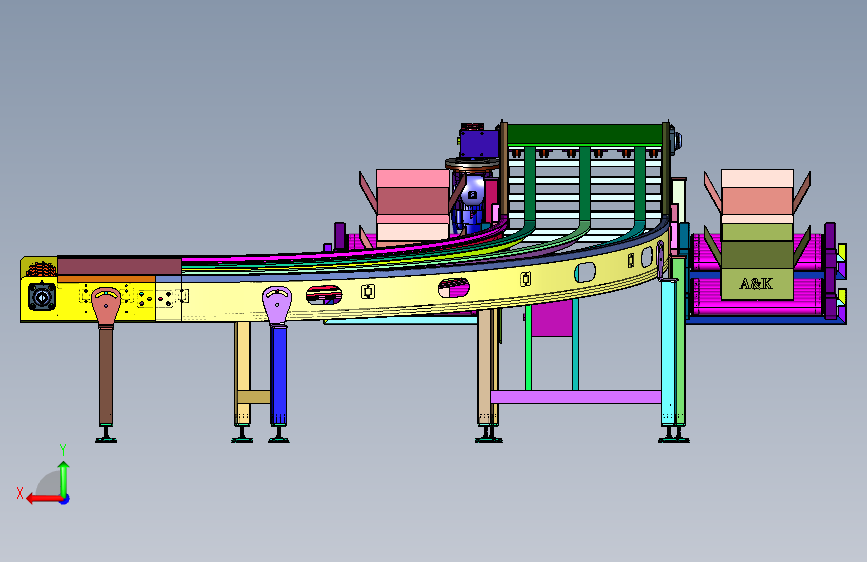
Task: Select the cyan support leg
Action: (668, 352)
